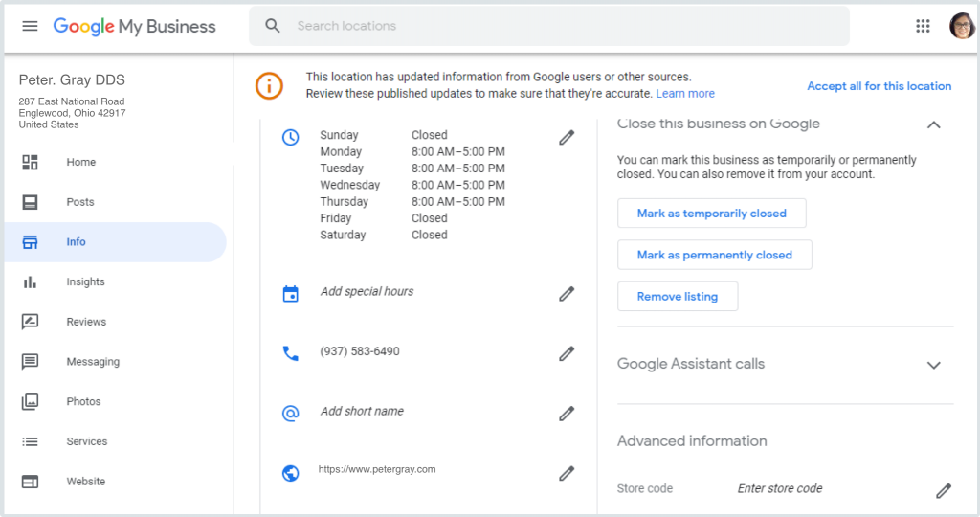Open the Google apps grid
This screenshot has width=980, height=517.
(x=923, y=26)
